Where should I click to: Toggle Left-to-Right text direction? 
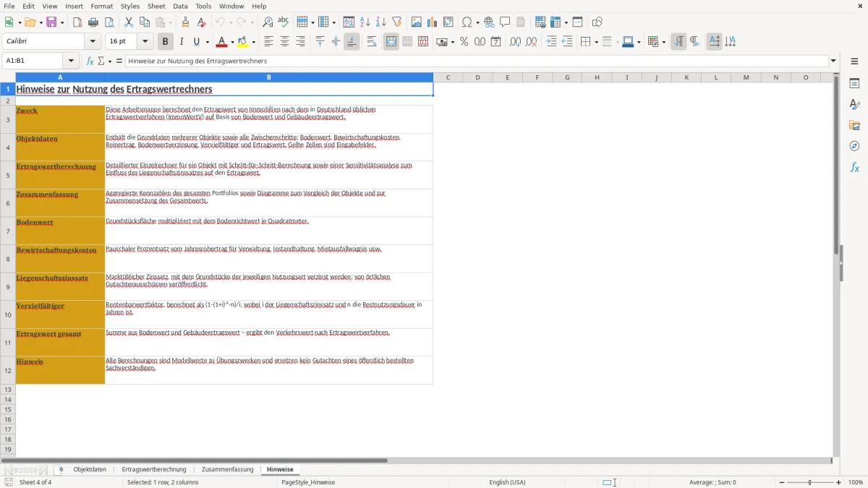(x=678, y=42)
